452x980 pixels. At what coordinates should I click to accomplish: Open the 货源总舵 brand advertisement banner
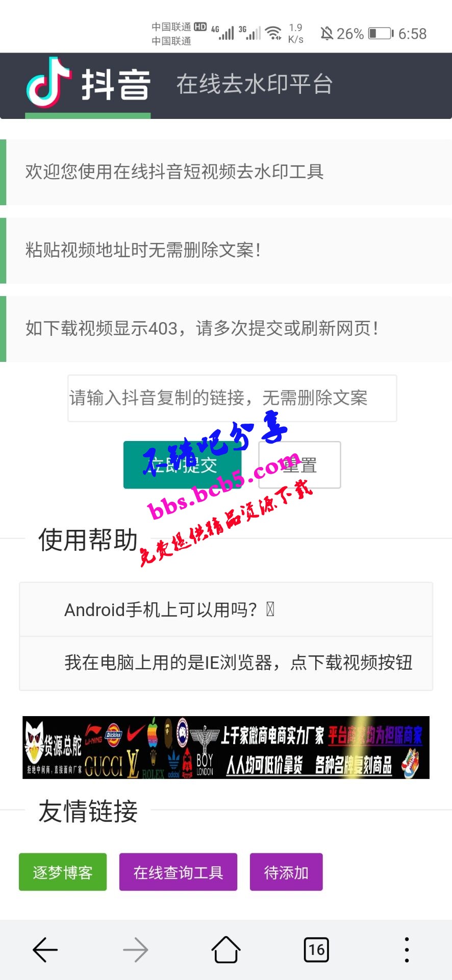[x=226, y=748]
